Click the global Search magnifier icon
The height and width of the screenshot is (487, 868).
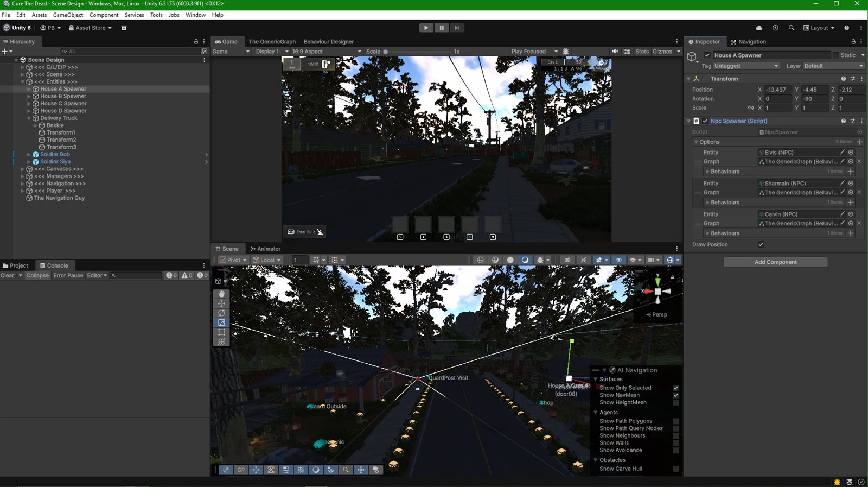792,28
